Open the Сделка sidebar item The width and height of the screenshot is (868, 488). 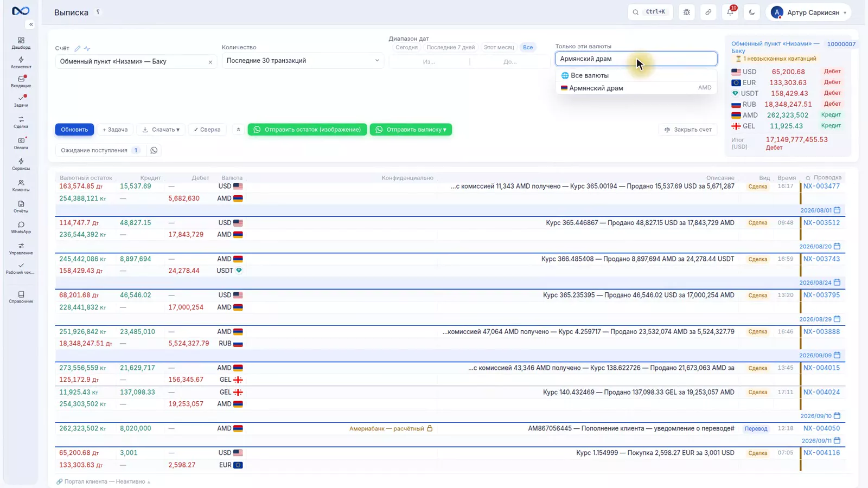tap(21, 123)
